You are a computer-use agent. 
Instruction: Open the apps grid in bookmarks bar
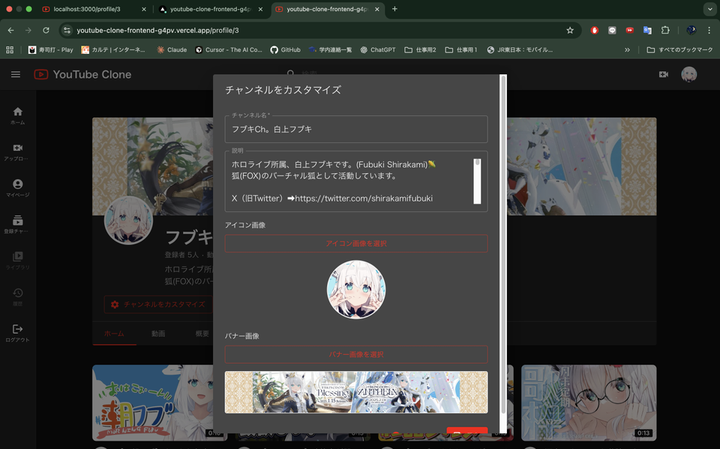click(10, 50)
